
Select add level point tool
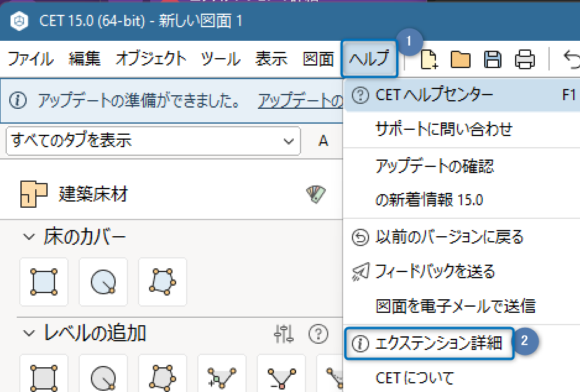tap(222, 373)
